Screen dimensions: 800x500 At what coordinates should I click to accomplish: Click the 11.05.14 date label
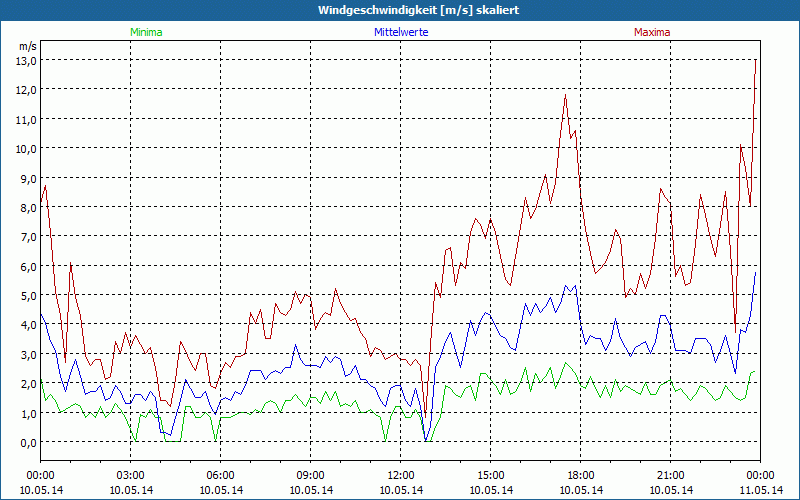[x=761, y=490]
